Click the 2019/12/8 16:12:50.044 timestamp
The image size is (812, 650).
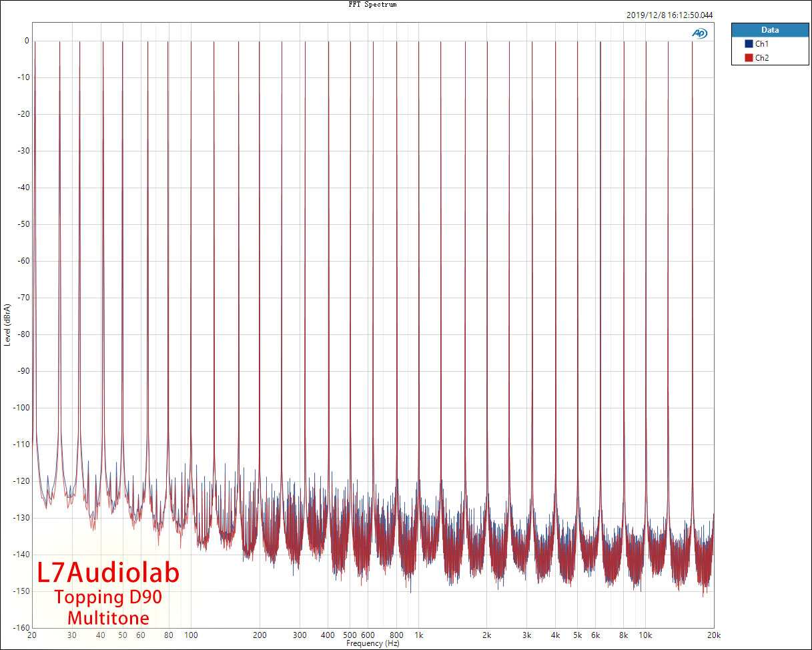click(670, 15)
